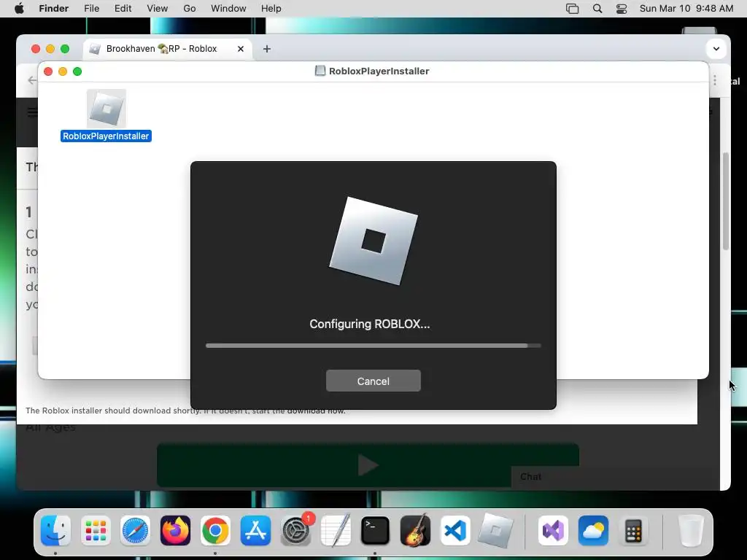The height and width of the screenshot is (560, 747).
Task: Open Launchpad from the Dock
Action: point(96,530)
